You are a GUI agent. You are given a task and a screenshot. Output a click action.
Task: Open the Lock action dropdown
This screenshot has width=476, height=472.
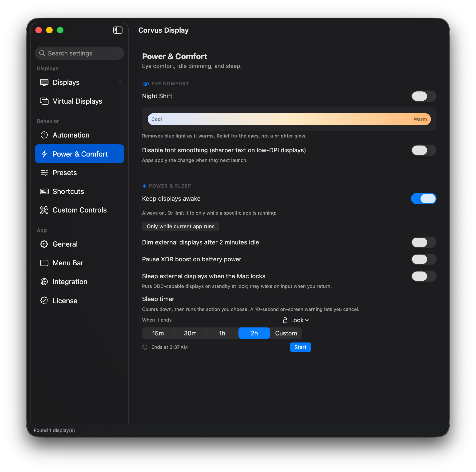coord(296,320)
